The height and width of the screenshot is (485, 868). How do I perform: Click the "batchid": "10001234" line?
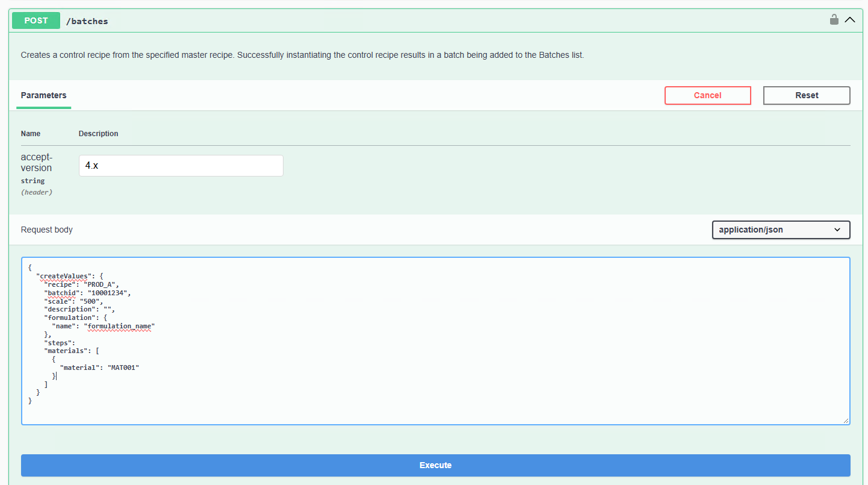click(87, 293)
